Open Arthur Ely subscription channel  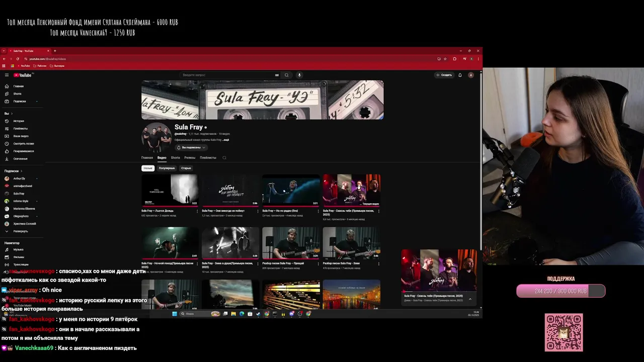[19, 178]
